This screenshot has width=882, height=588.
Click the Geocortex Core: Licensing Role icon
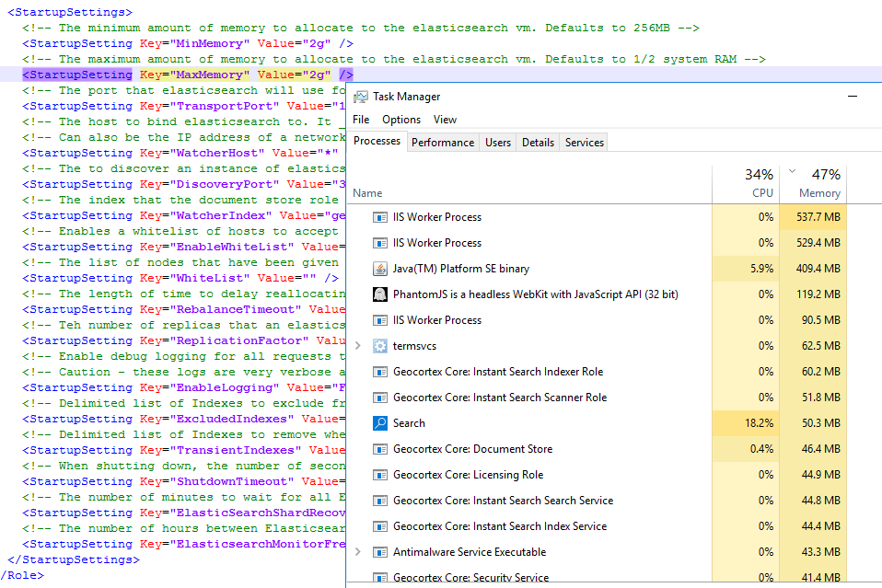pyautogui.click(x=380, y=475)
